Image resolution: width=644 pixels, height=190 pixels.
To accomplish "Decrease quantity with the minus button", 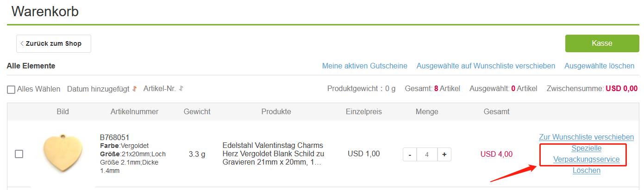I will (410, 155).
